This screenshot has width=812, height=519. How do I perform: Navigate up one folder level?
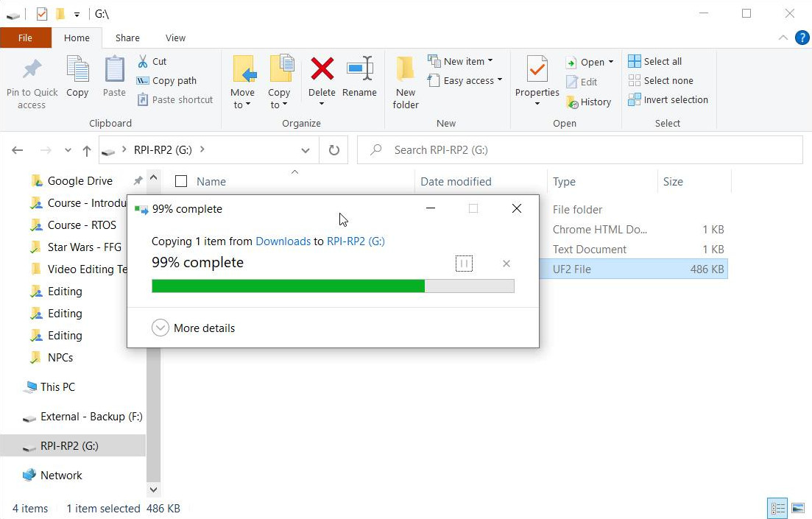[87, 150]
